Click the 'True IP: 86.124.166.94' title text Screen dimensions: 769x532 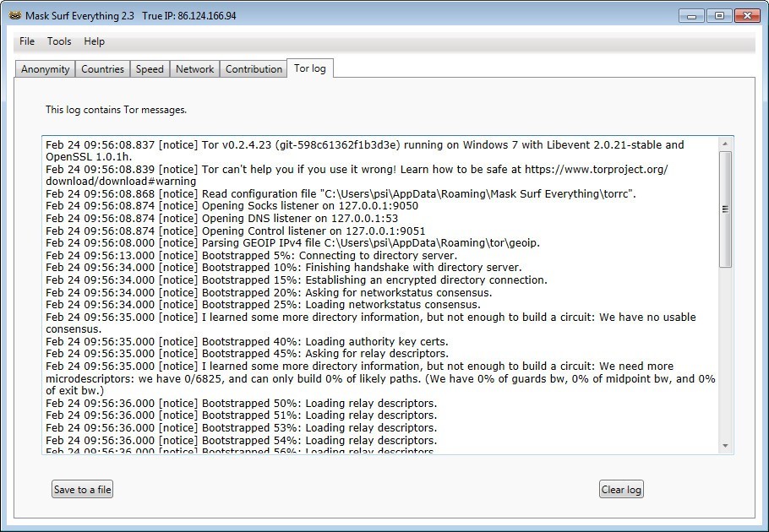189,16
